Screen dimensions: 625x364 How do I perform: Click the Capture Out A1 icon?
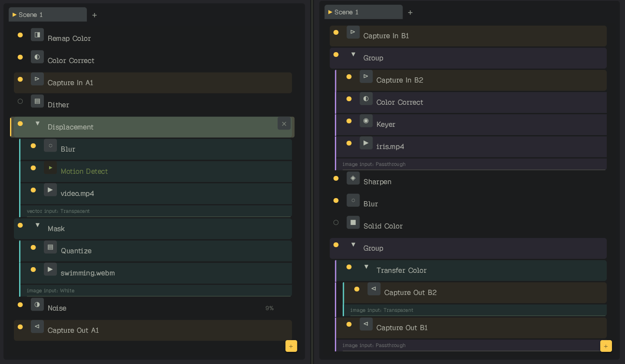click(x=37, y=327)
